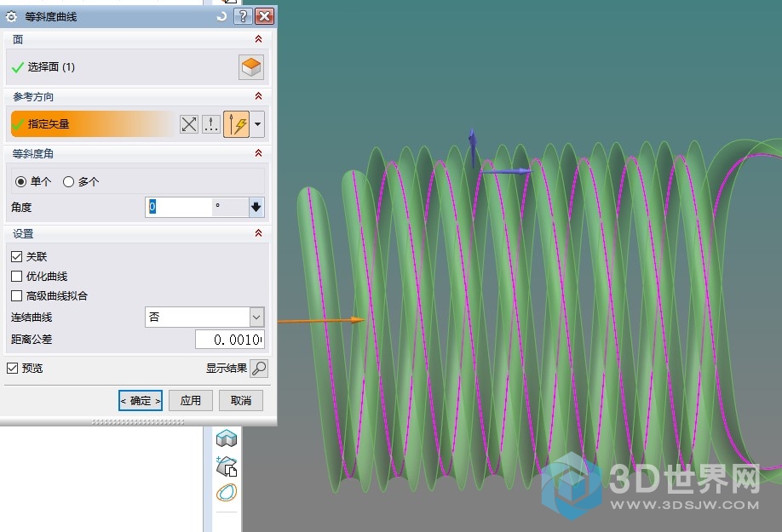Reset the dialog with the reset arrow icon
Viewport: 782px width, 532px height.
pyautogui.click(x=222, y=16)
